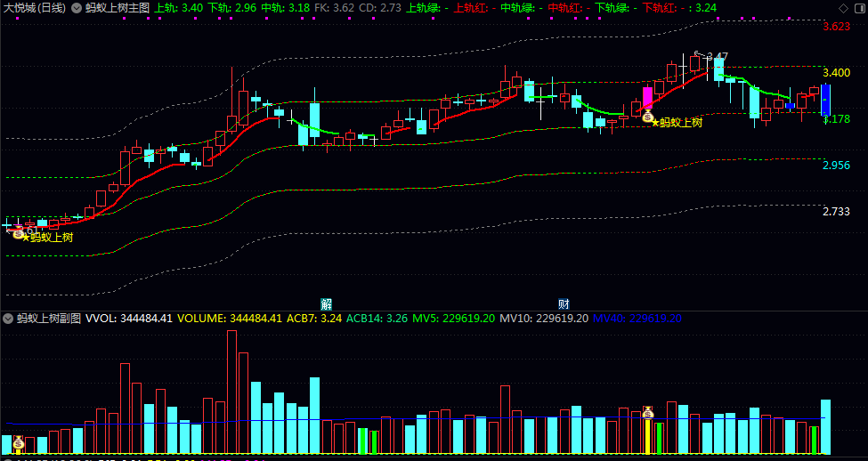This screenshot has height=461, width=868.
Task: Click the 3.623 price axis label
Action: 837,27
